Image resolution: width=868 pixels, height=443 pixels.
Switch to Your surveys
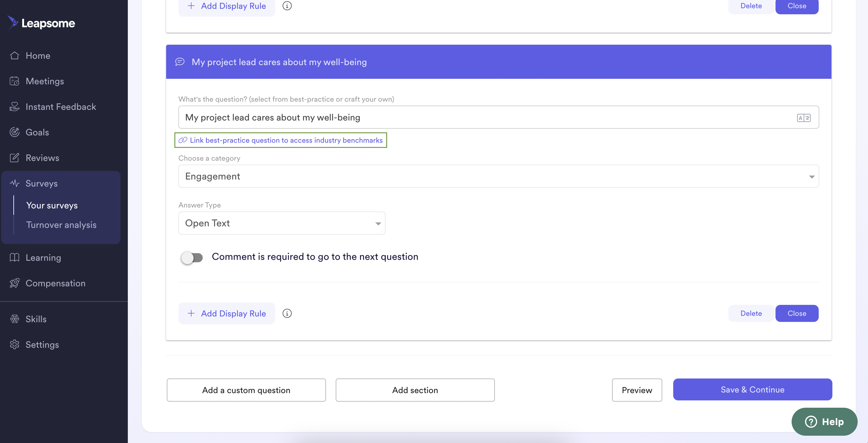tap(51, 205)
